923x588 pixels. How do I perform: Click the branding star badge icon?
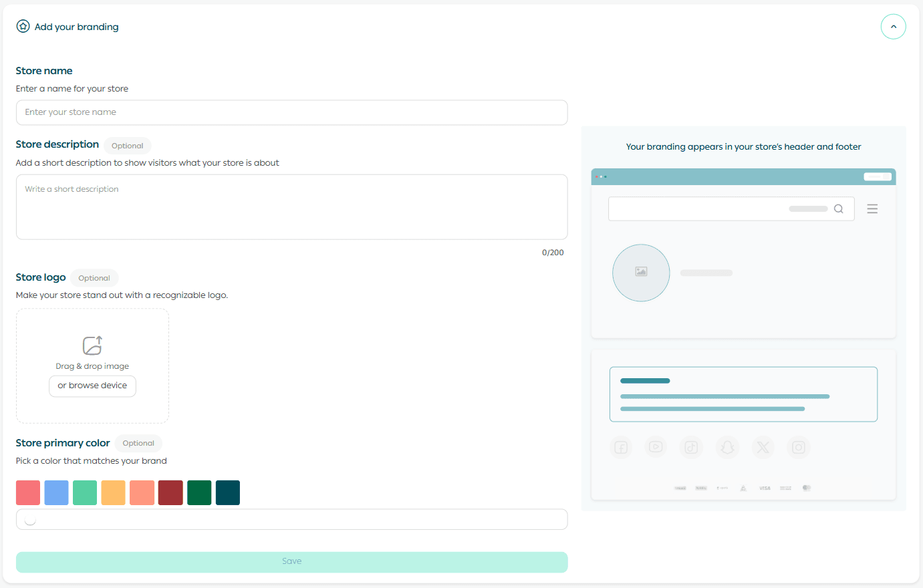[23, 27]
